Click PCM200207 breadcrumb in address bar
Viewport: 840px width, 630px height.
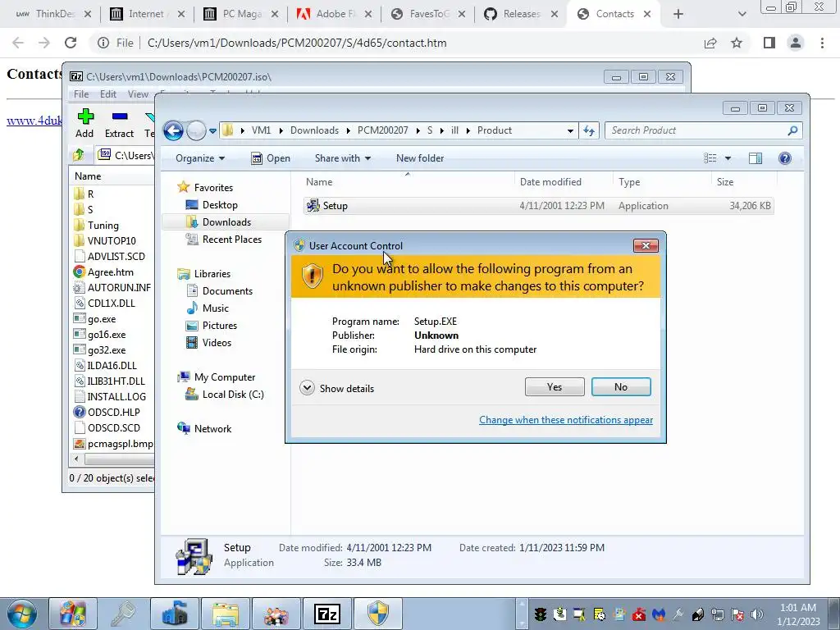pos(382,130)
